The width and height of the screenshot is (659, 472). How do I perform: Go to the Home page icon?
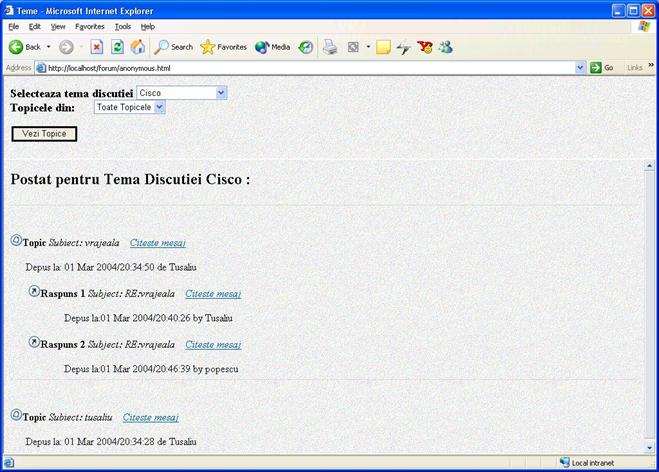click(x=137, y=47)
